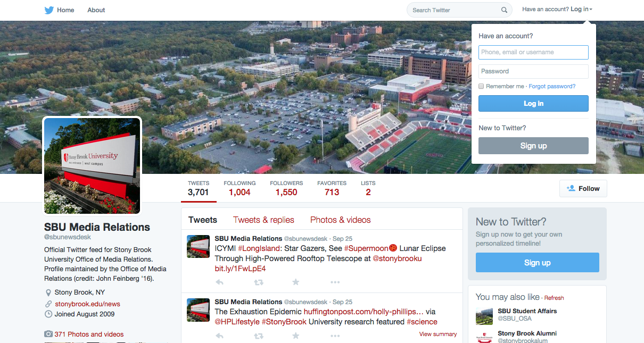Open 371 Photos and videos link
The width and height of the screenshot is (644, 343).
coord(89,334)
